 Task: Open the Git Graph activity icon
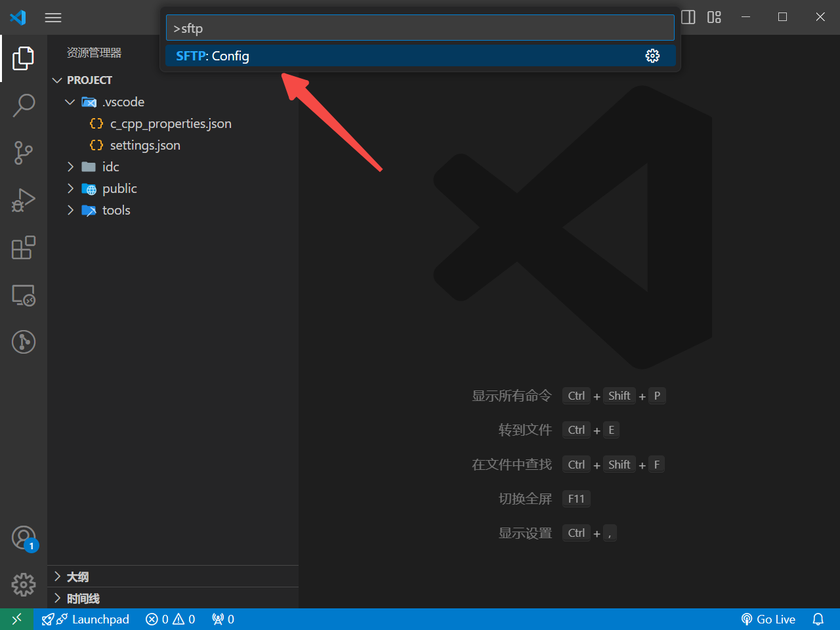(x=24, y=342)
